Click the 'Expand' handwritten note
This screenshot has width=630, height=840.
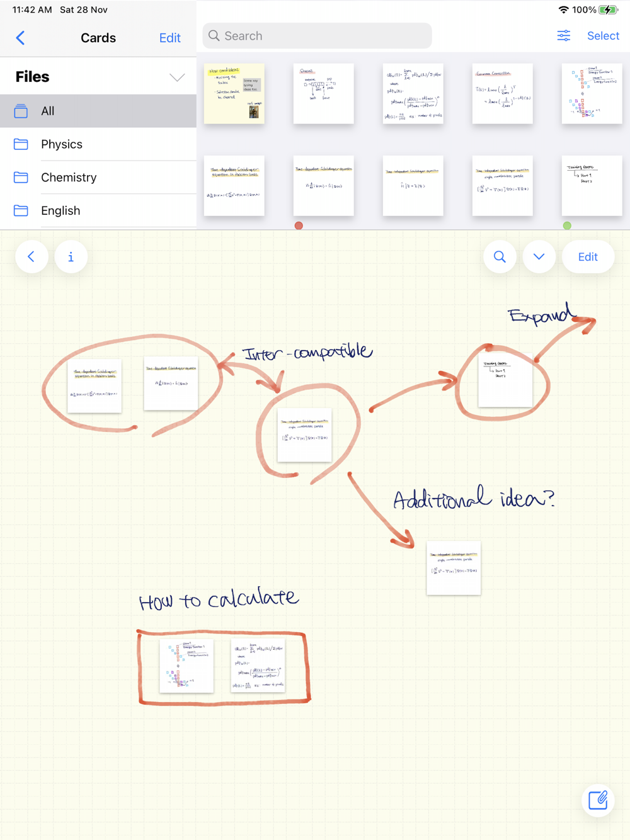[542, 314]
